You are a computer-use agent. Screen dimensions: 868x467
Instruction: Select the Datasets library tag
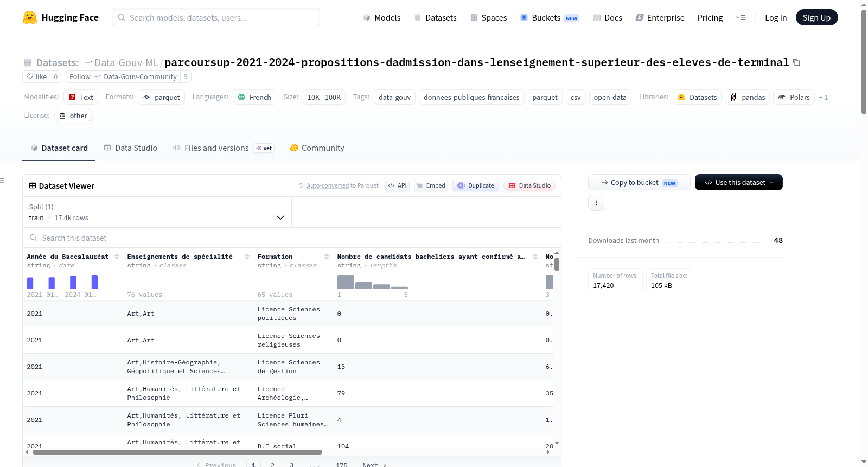pyautogui.click(x=697, y=97)
